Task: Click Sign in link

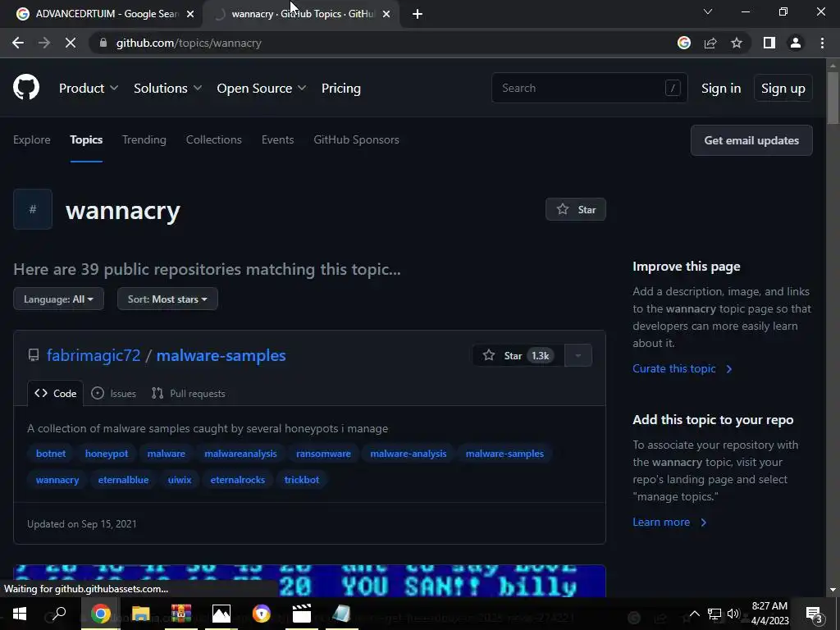Action: click(x=721, y=88)
